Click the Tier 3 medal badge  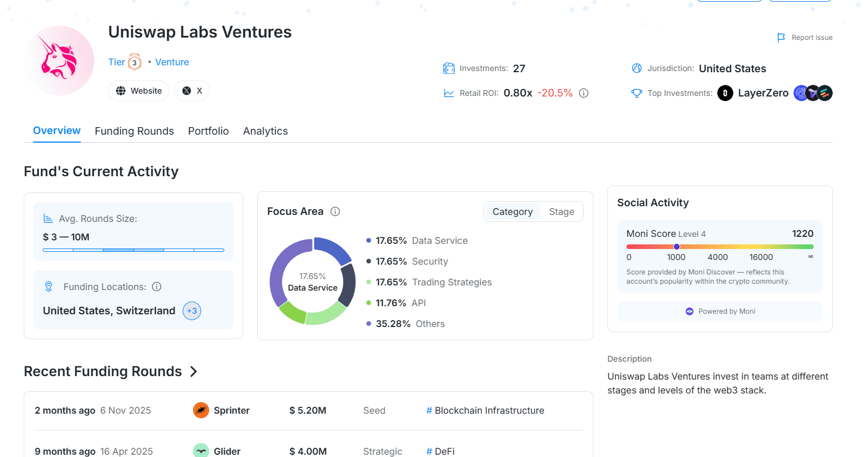(134, 62)
